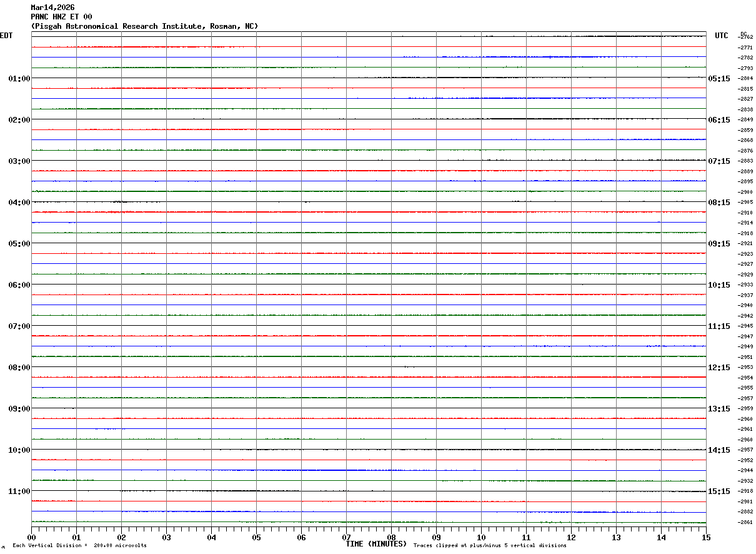Click the date header Mar14,2026

point(52,8)
